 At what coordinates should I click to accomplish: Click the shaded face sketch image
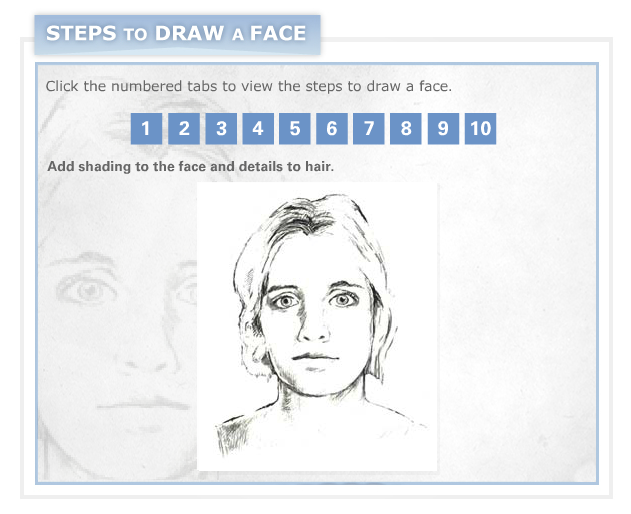317,326
